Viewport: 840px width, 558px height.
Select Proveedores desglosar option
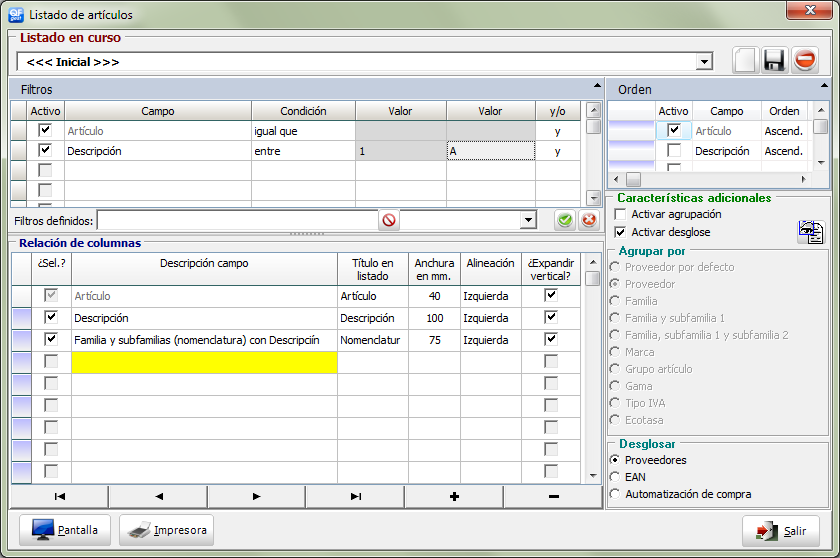pos(614,460)
